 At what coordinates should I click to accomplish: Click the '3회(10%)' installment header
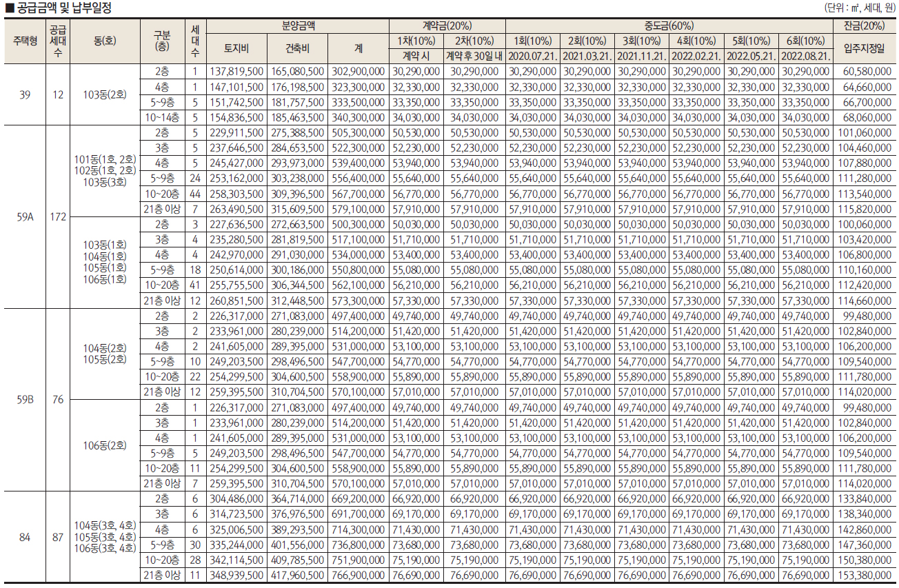pyautogui.click(x=641, y=41)
